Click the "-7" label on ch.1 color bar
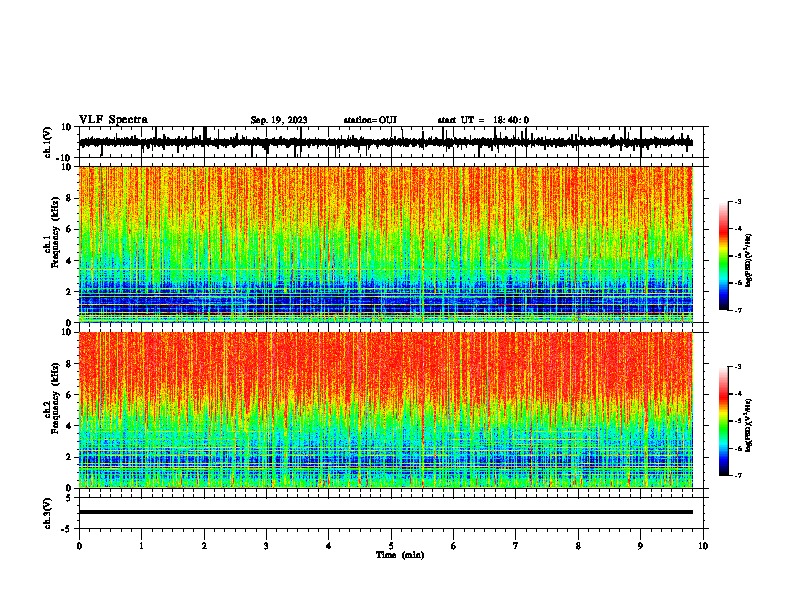Screen dimensions: 792x612 [x=737, y=310]
